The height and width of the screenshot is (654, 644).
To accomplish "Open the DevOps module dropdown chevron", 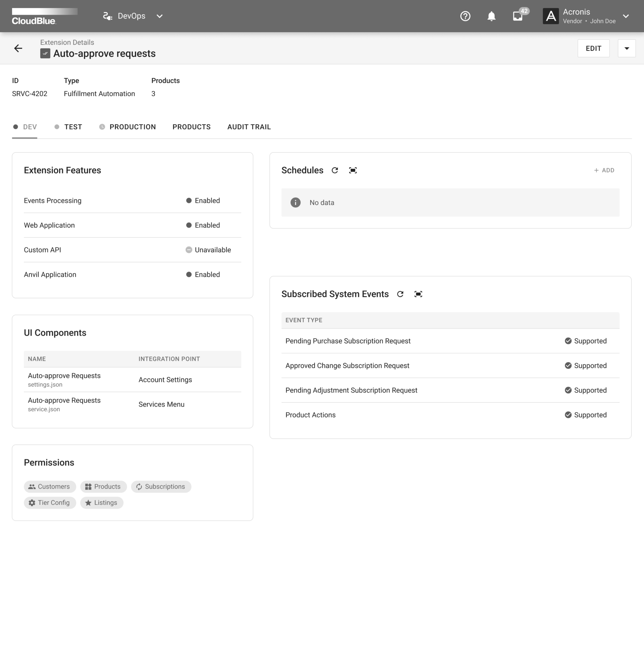I will coord(160,16).
